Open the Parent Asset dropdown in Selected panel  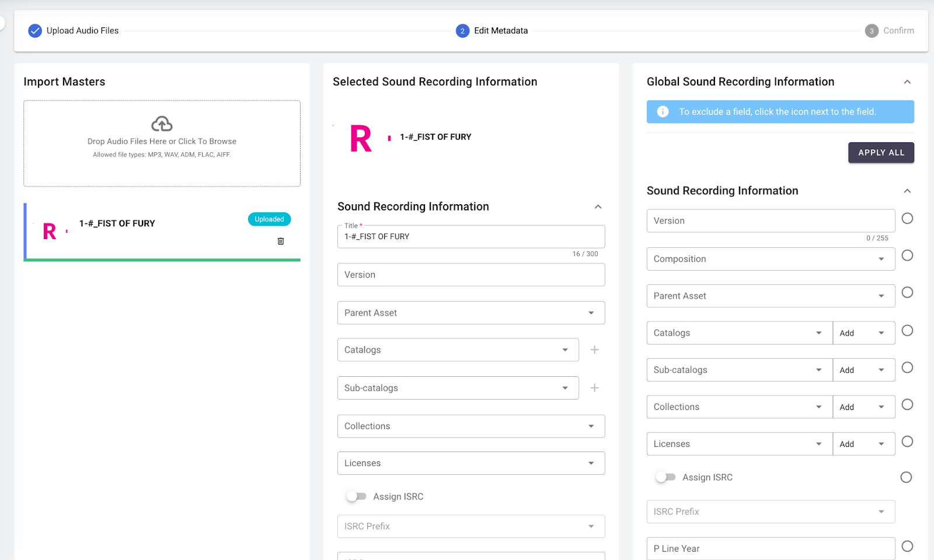(471, 313)
